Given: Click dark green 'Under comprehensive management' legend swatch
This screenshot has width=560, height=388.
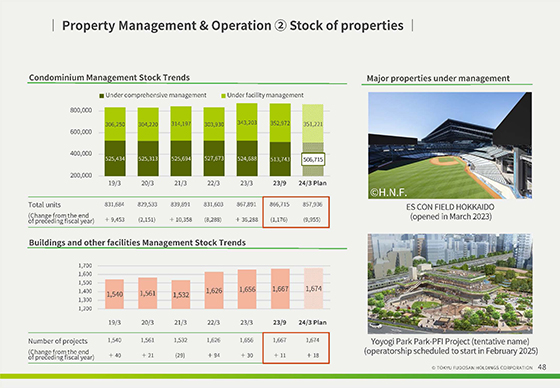Looking at the screenshot, I should (101, 96).
